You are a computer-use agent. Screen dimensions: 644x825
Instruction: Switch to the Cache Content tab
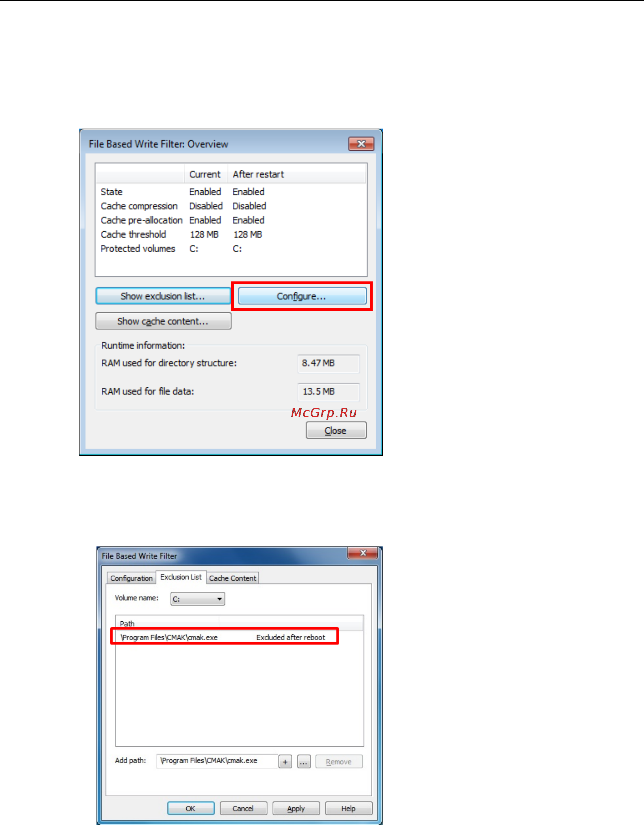click(x=232, y=578)
